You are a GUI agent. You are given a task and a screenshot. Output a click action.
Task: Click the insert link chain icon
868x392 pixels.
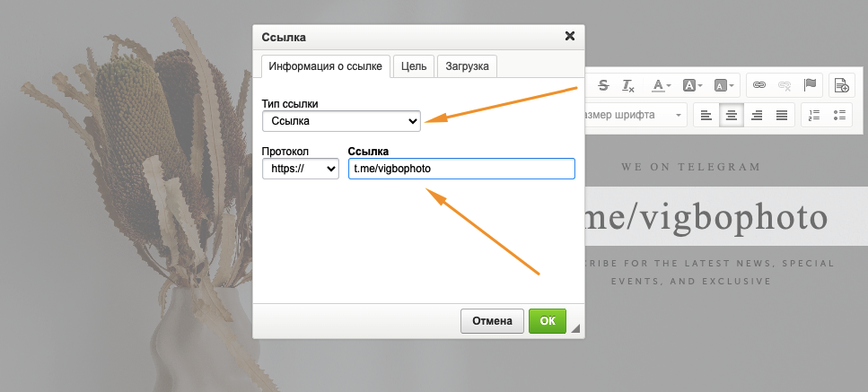[x=758, y=85]
